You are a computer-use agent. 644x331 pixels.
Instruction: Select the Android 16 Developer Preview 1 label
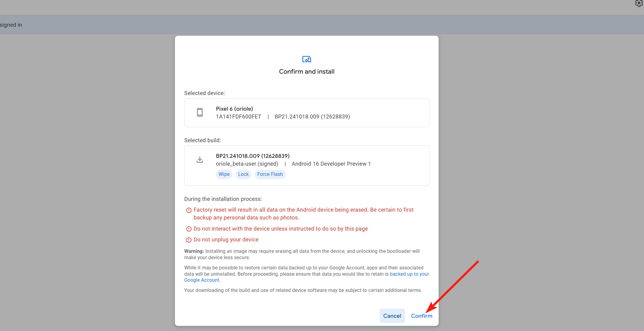click(x=331, y=164)
